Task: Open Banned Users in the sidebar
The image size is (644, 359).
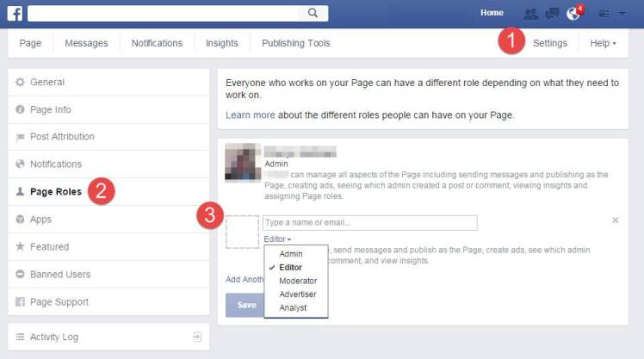Action: point(59,274)
